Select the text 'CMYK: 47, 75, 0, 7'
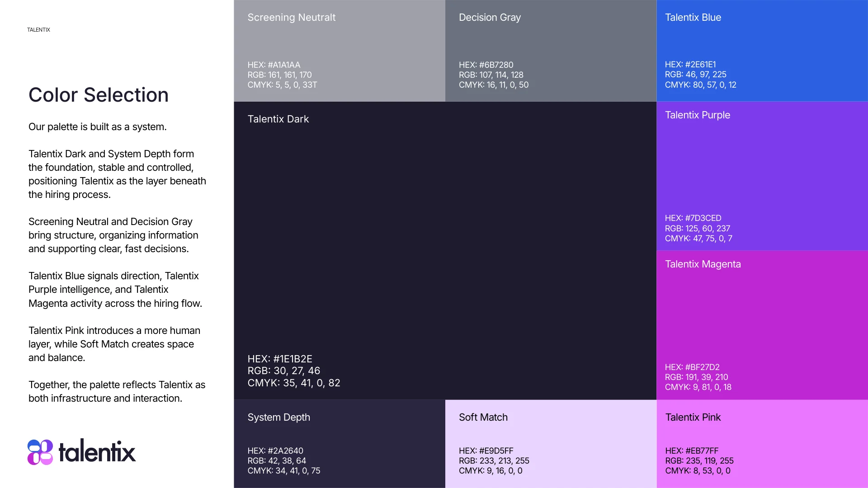 [x=698, y=239]
